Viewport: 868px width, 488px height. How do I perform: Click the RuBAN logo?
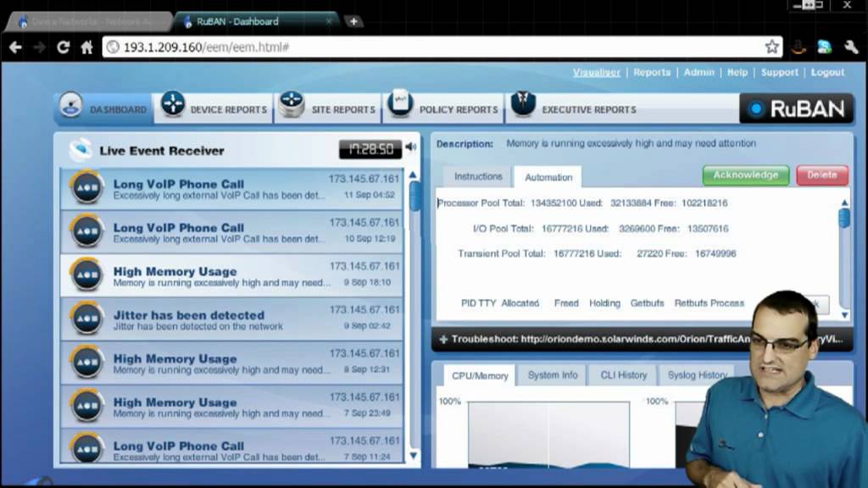click(796, 108)
